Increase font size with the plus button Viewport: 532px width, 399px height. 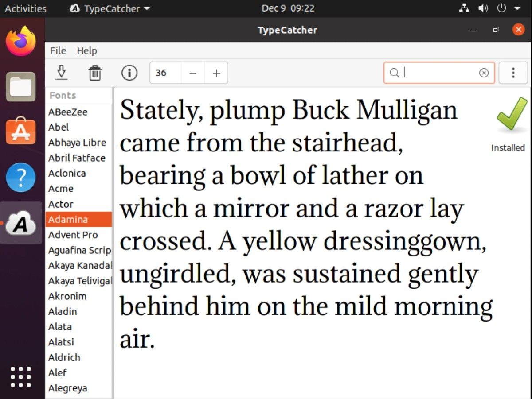(x=216, y=73)
